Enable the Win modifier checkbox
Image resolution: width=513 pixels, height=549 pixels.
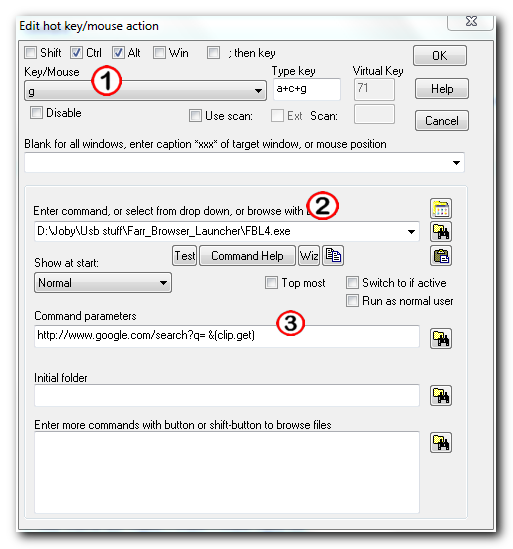[x=159, y=53]
